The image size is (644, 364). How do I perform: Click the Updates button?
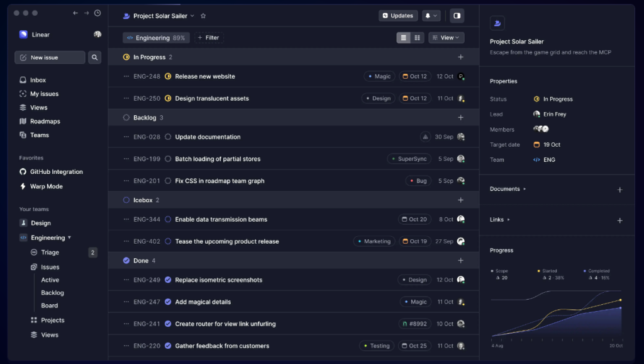click(397, 15)
